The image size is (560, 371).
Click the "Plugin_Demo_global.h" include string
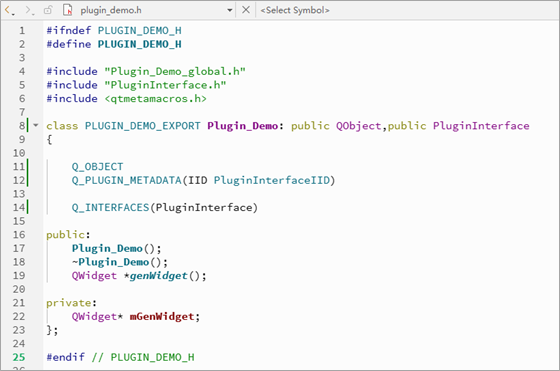(x=175, y=71)
